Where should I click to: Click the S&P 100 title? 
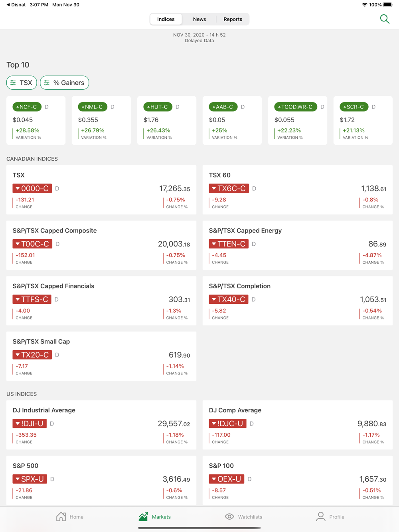pyautogui.click(x=221, y=465)
